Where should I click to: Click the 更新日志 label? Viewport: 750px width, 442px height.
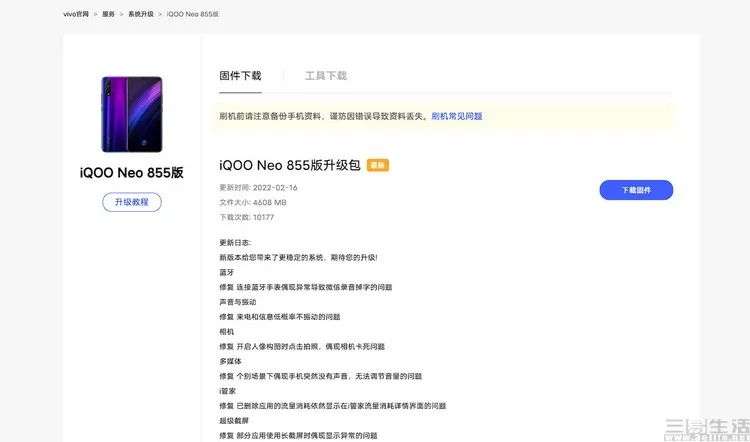pos(235,243)
